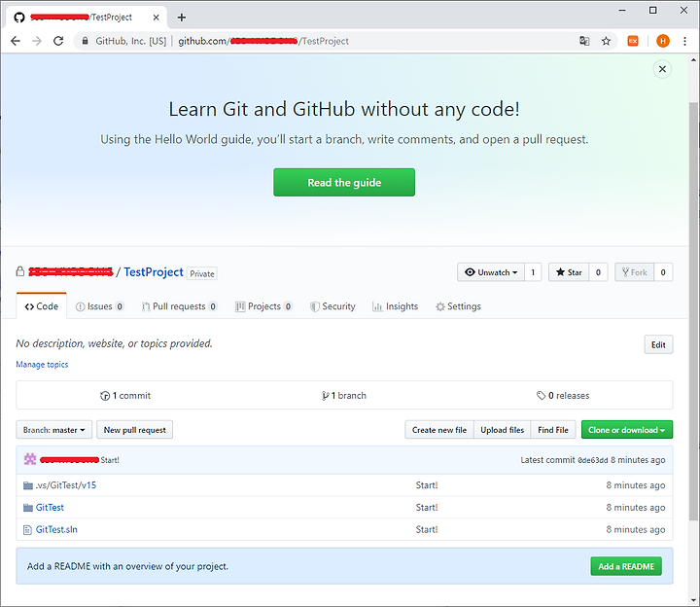Switch to the Code tab
The image size is (700, 607).
[x=42, y=306]
